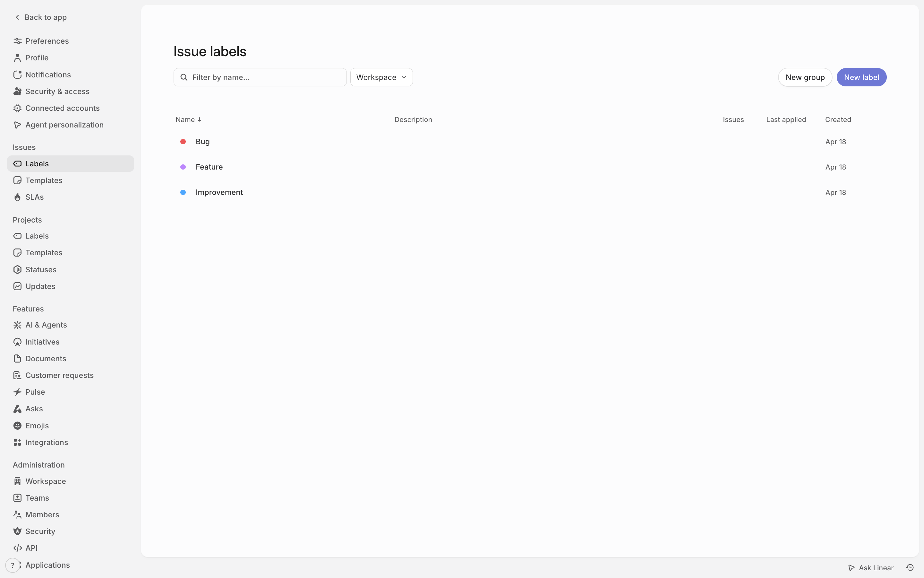Click the Description column header
Screen dimensions: 924x578
[x=413, y=120]
